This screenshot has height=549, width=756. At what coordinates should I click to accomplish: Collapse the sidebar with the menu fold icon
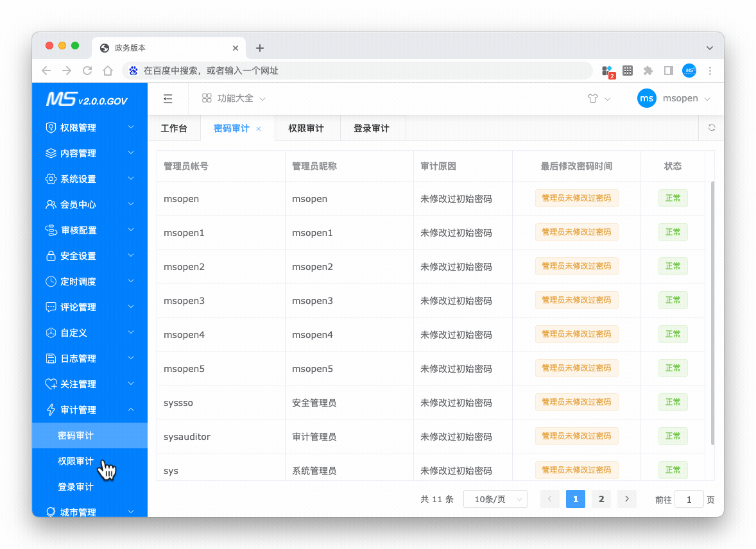pyautogui.click(x=168, y=99)
